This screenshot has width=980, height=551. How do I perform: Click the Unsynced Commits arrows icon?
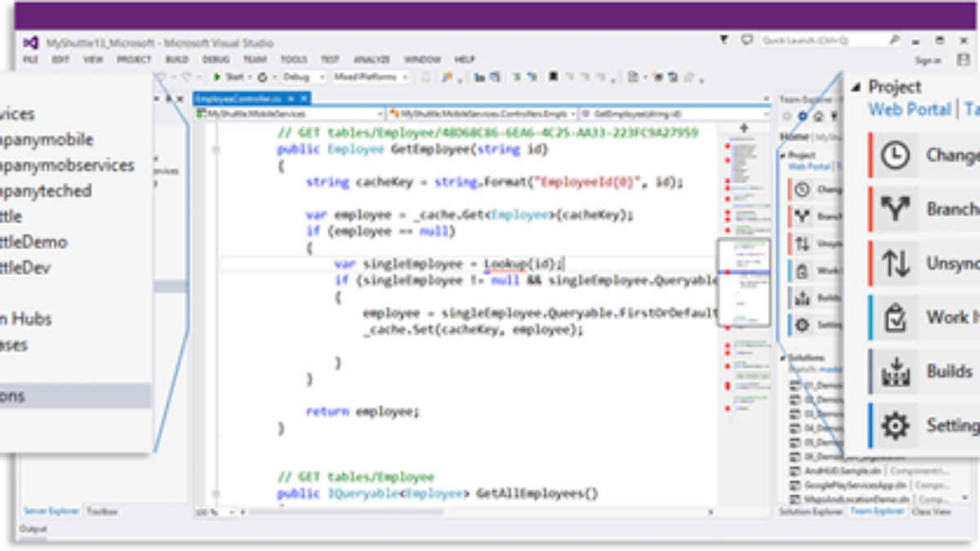[896, 263]
